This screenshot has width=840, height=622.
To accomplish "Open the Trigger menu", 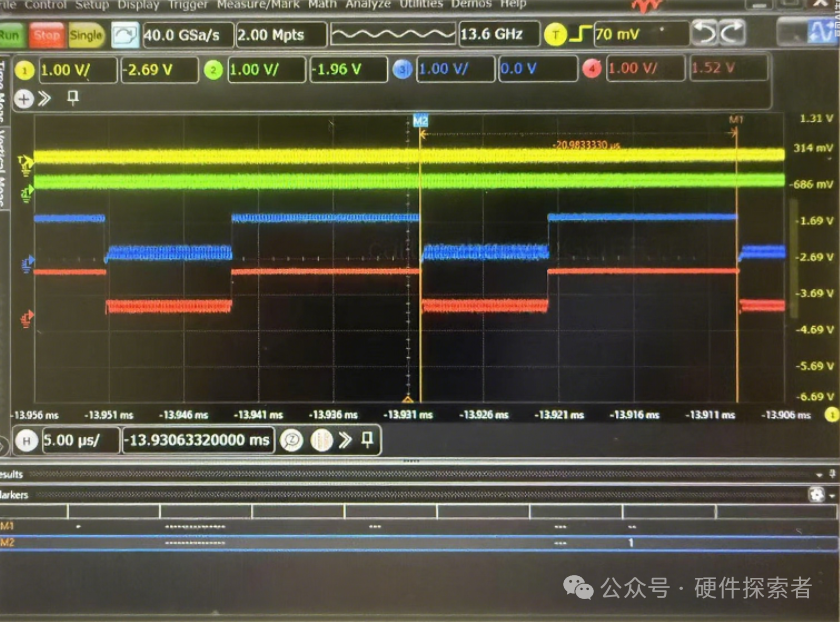I will point(188,4).
